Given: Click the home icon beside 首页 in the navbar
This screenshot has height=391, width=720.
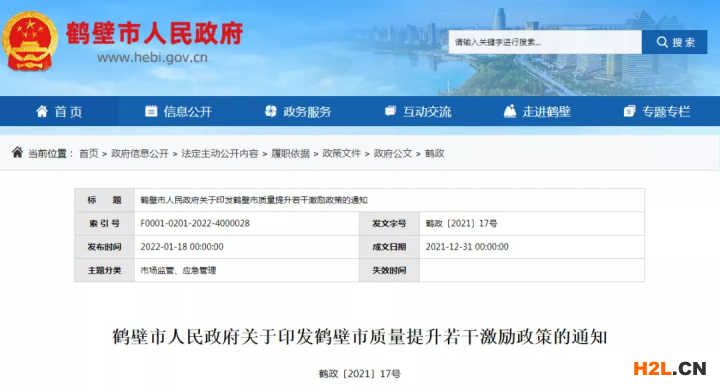Looking at the screenshot, I should pos(42,111).
